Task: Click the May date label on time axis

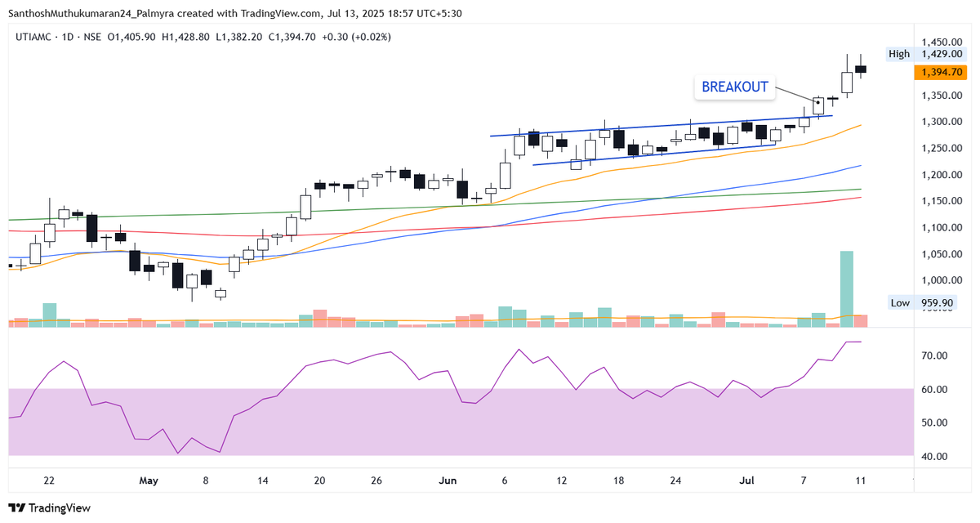Action: coord(148,481)
